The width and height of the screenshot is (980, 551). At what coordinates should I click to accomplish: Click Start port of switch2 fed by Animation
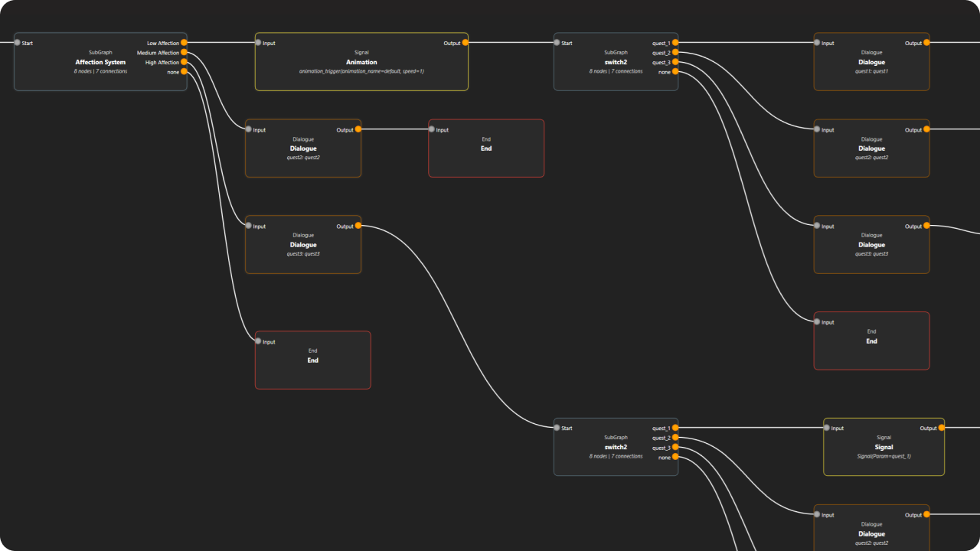(x=557, y=43)
